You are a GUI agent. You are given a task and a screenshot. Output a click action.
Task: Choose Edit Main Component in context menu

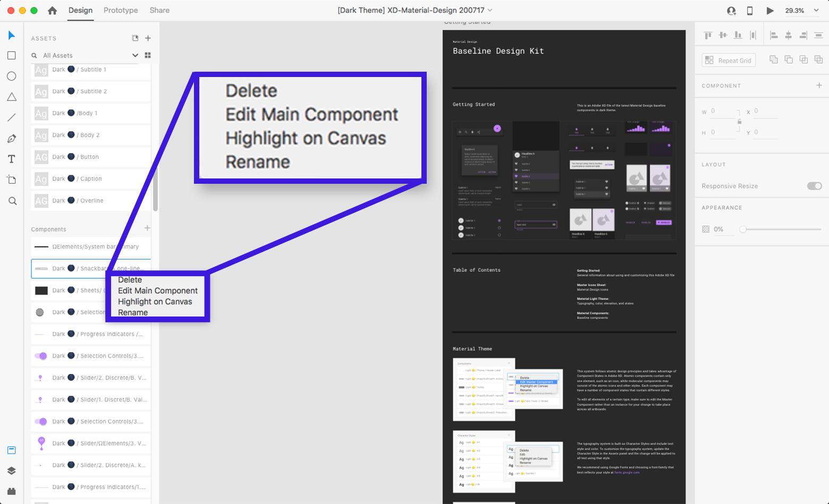coord(157,291)
